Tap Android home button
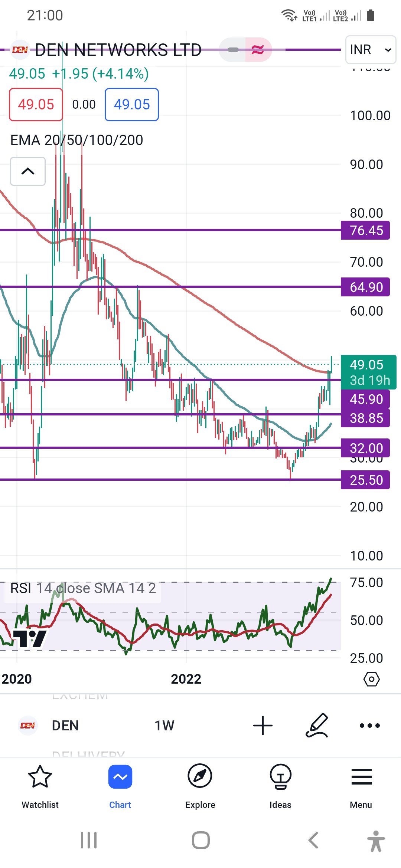This screenshot has width=401, height=868. [x=201, y=840]
